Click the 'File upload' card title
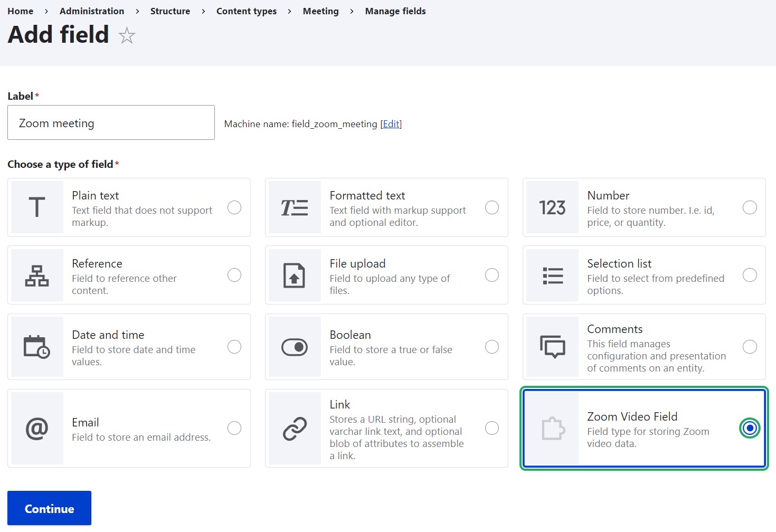 pyautogui.click(x=357, y=263)
